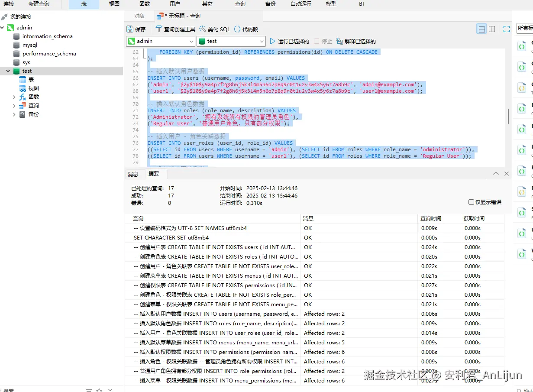Click the 停止 stop button
The height and width of the screenshot is (392, 533).
point(323,41)
